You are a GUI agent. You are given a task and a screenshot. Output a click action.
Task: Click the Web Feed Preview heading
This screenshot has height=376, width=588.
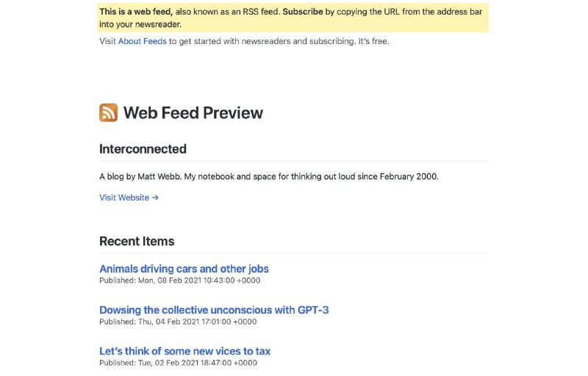click(x=193, y=112)
